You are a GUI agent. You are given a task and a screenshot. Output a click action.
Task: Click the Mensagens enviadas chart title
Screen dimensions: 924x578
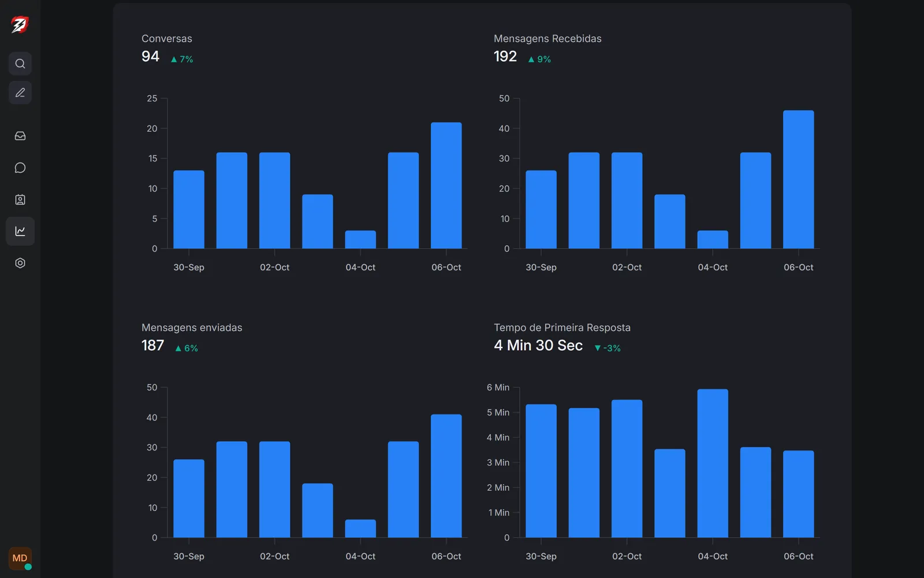[x=192, y=328]
